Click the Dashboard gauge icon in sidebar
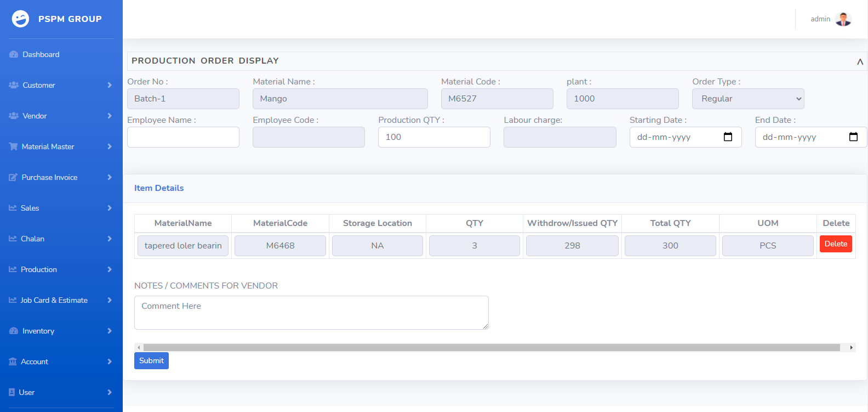This screenshot has width=868, height=412. (14, 54)
